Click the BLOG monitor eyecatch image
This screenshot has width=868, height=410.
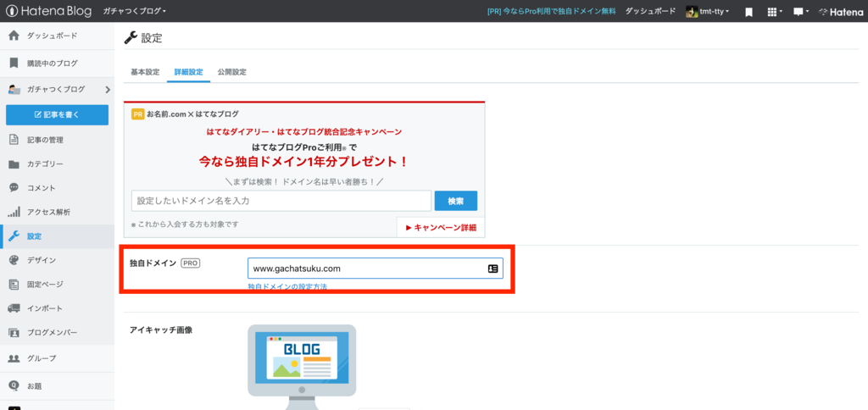(x=302, y=366)
